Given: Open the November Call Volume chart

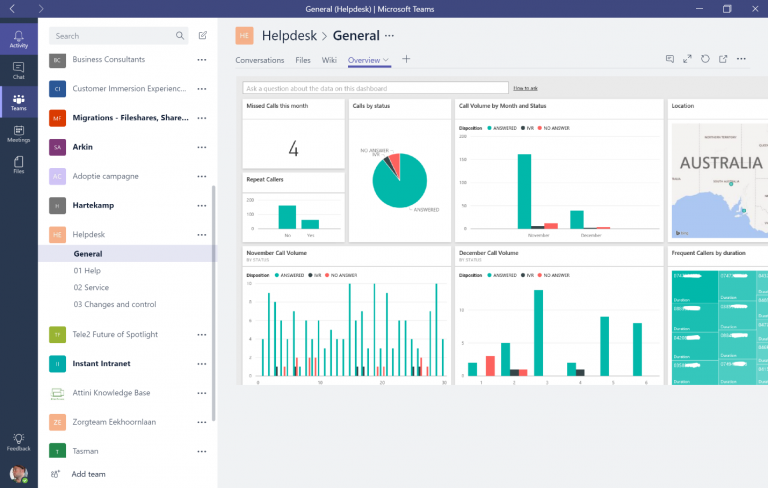Looking at the screenshot, I should (x=347, y=316).
